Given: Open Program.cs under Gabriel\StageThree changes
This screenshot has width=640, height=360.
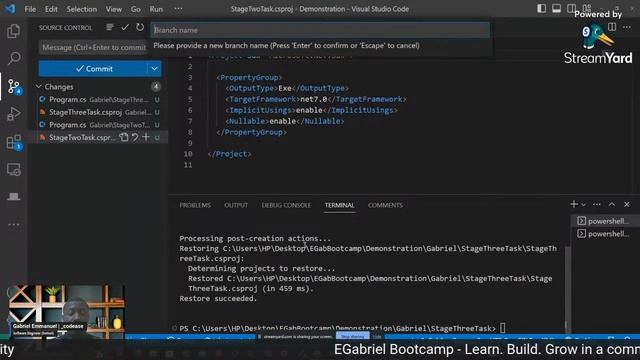Looking at the screenshot, I should tap(99, 100).
